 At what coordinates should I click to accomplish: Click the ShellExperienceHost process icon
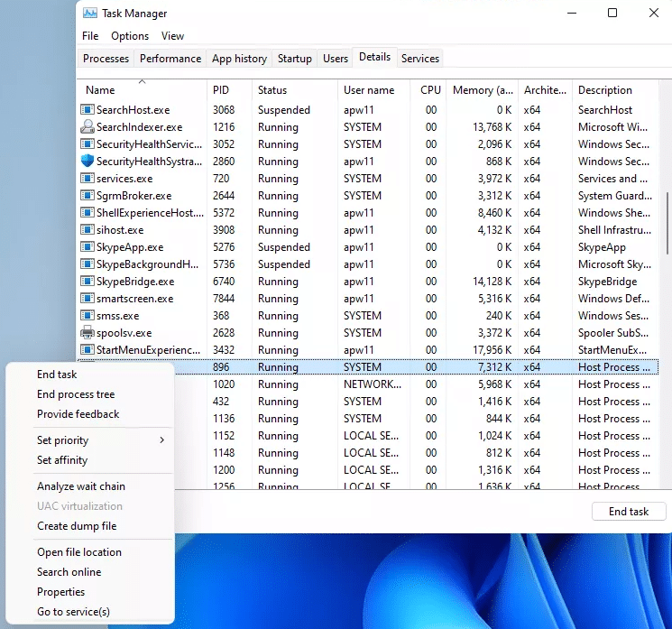coord(87,213)
